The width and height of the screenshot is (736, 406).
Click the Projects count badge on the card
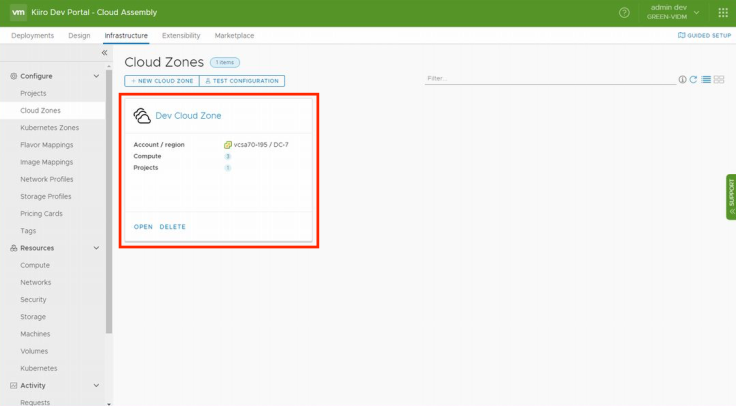[228, 168]
